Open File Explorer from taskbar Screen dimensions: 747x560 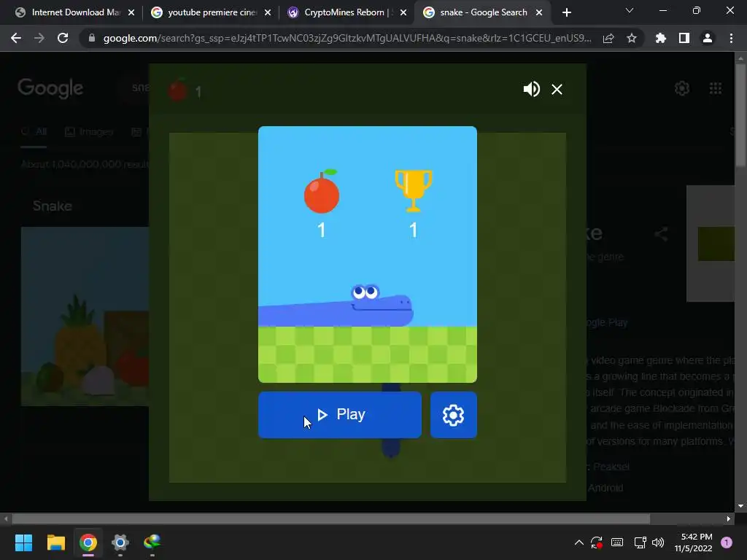[x=55, y=542]
